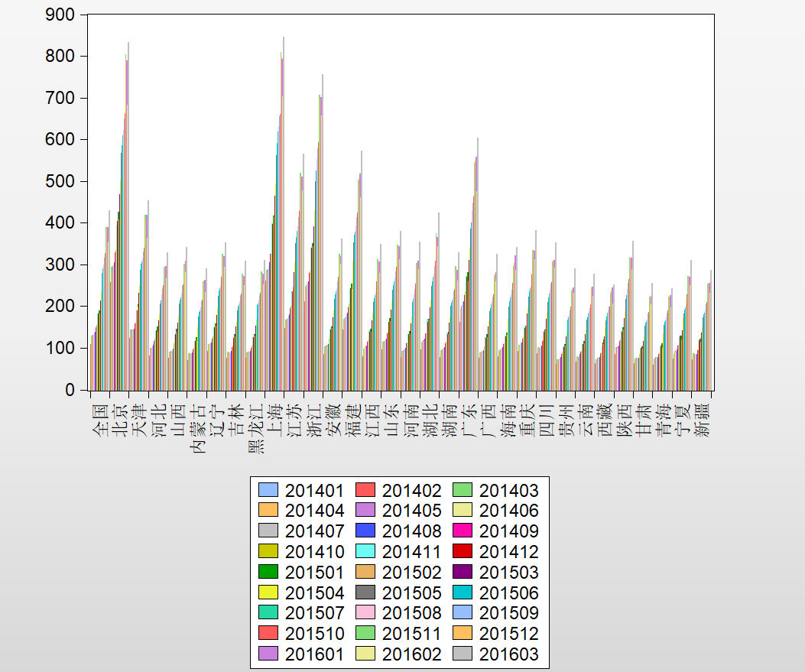
Task: Click the 201504 legend label
Action: [314, 593]
